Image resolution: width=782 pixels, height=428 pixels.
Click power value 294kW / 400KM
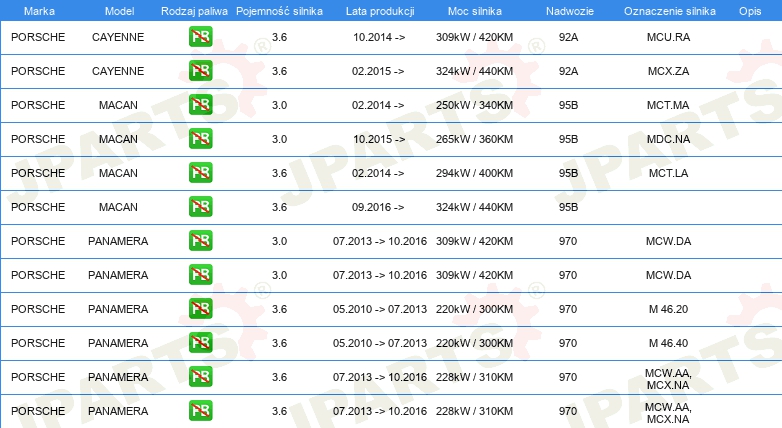[x=474, y=173]
